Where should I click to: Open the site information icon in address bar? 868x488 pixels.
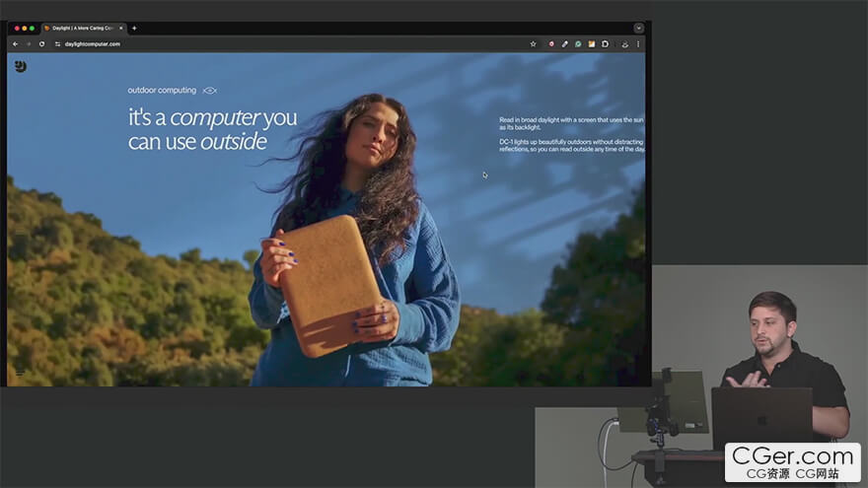coord(57,44)
